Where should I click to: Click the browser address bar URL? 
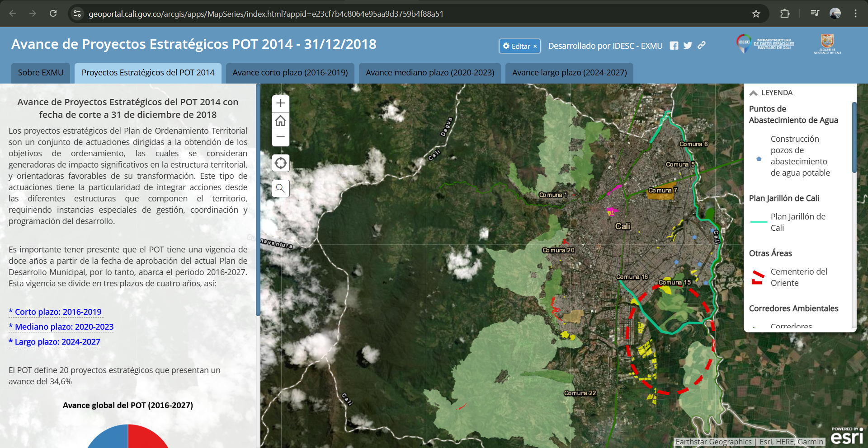[x=266, y=14]
